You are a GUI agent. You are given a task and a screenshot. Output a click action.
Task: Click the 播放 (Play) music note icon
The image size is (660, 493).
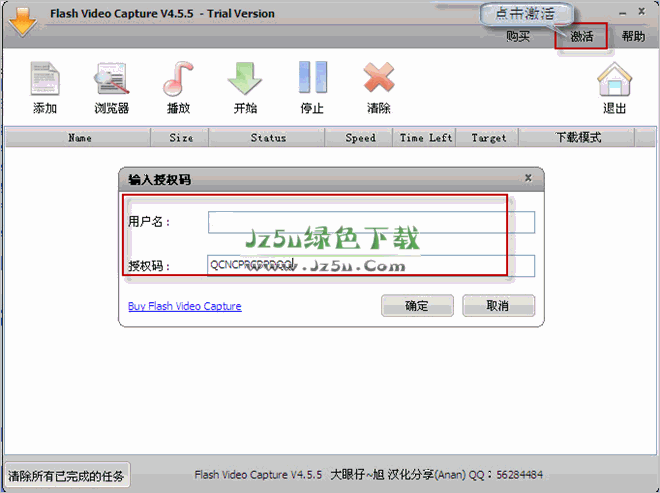[x=178, y=79]
